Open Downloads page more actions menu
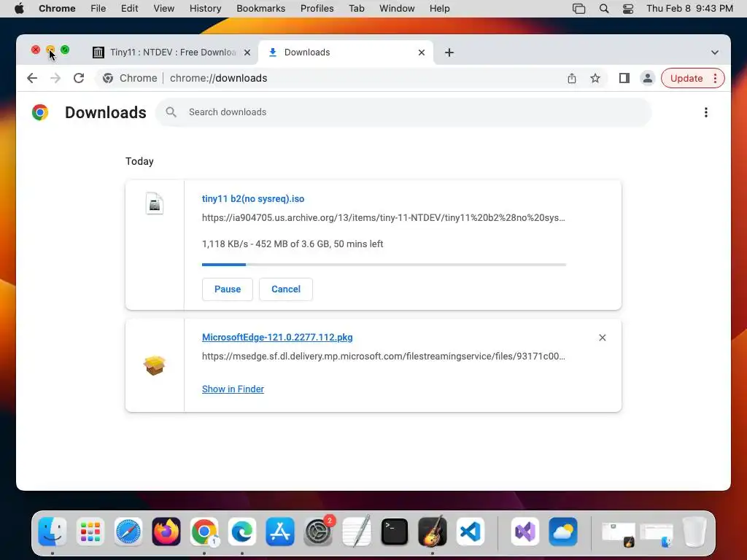Screen dimensions: 747x560 pos(706,112)
